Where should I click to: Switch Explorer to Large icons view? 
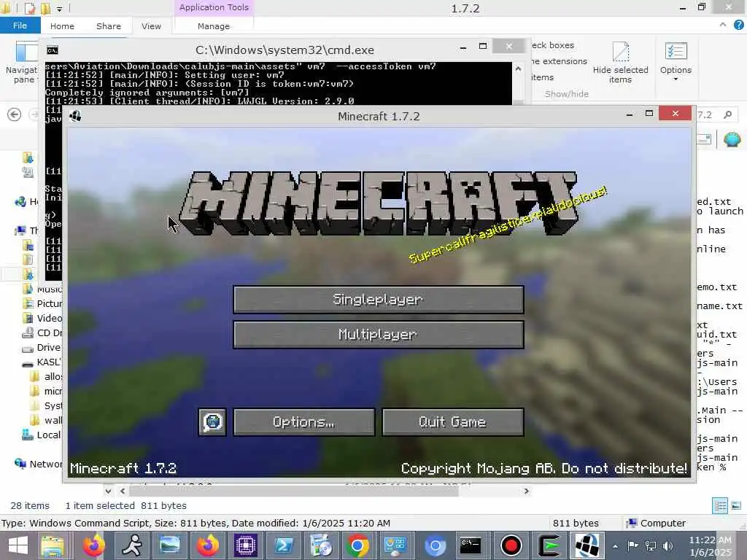point(736,506)
